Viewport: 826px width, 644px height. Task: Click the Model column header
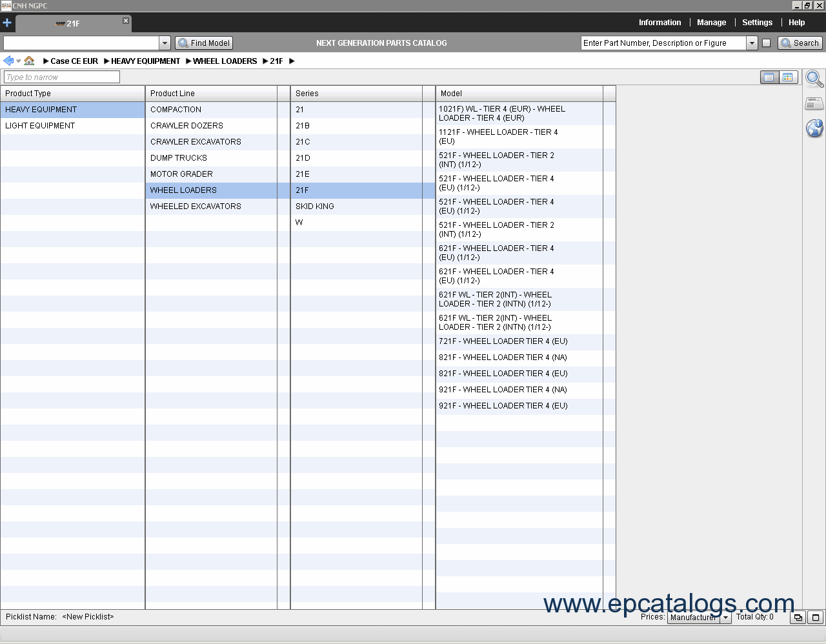pos(519,94)
